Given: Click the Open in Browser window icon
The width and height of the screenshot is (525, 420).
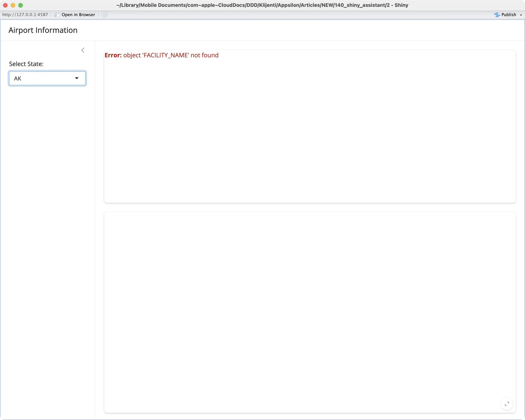Looking at the screenshot, I should [57, 15].
